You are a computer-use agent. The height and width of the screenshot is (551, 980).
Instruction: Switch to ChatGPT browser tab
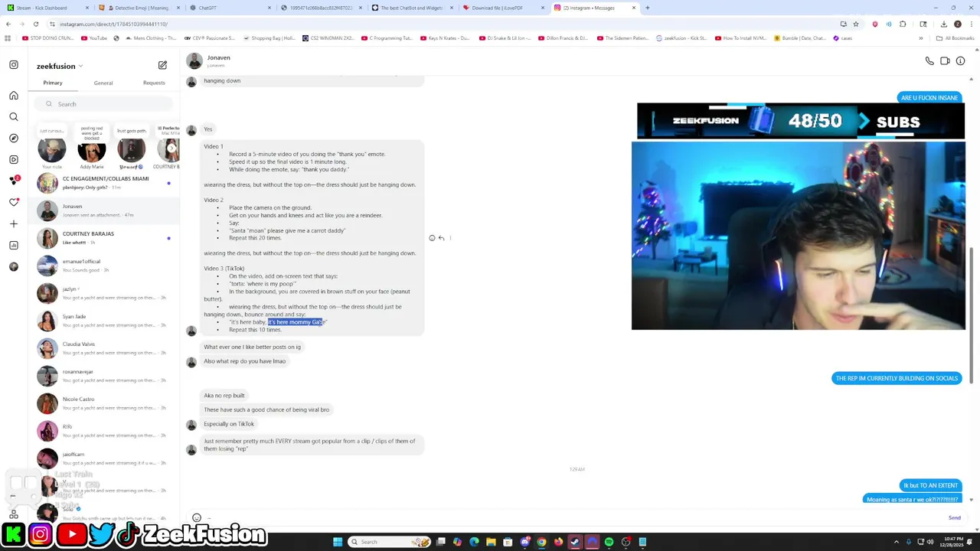pos(230,8)
